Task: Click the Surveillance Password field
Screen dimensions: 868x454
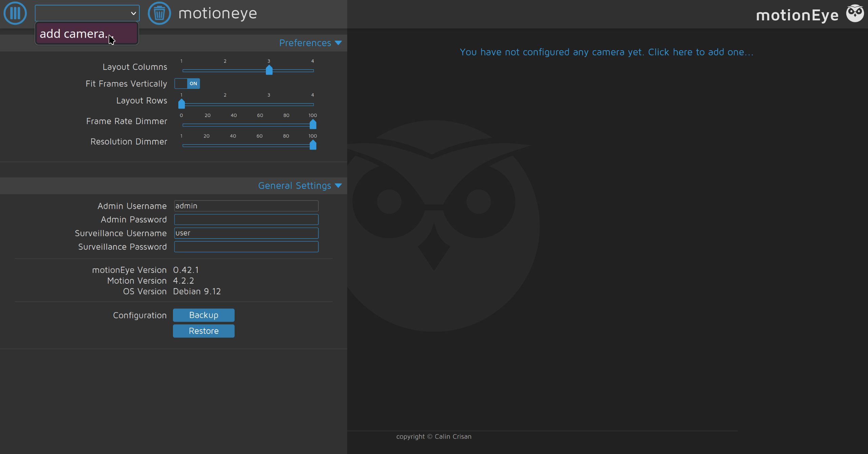Action: (246, 247)
